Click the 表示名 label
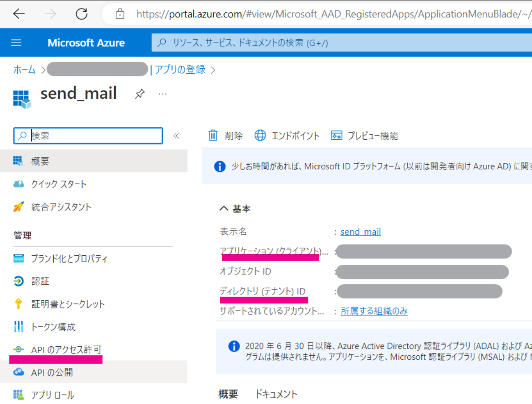Viewport: 532px width, 404px height. [233, 232]
